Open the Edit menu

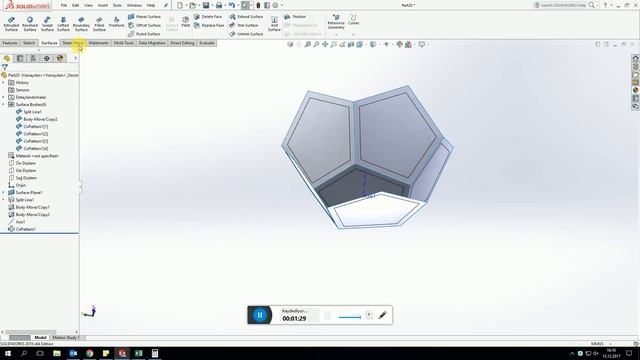pyautogui.click(x=76, y=5)
